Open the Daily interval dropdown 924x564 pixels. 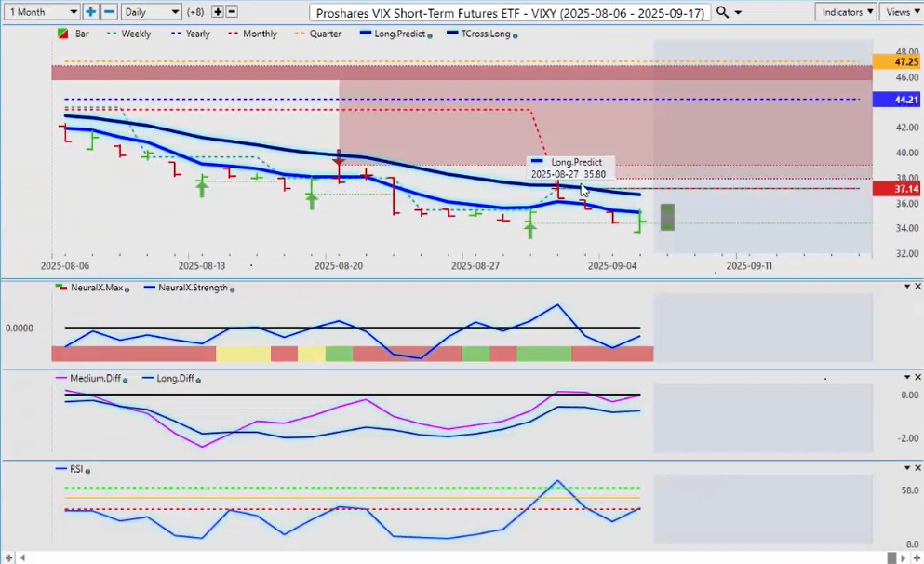pyautogui.click(x=151, y=12)
